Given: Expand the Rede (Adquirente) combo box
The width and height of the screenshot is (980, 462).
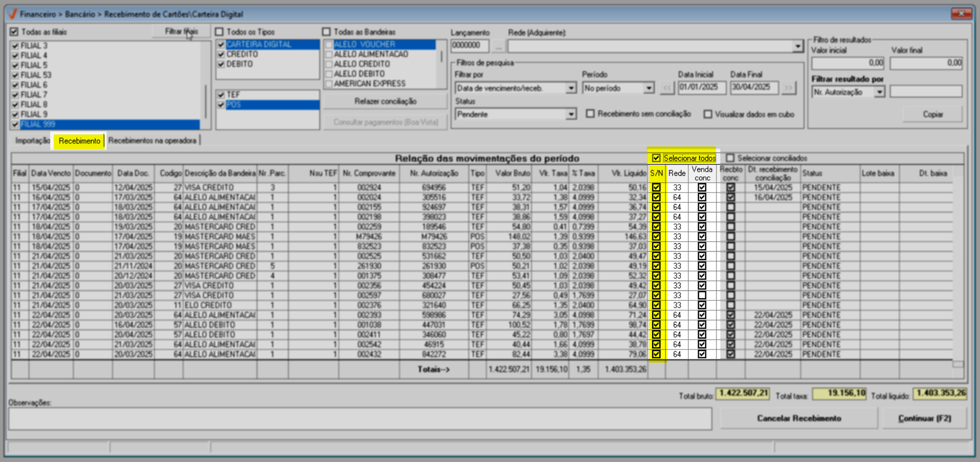Looking at the screenshot, I should point(797,47).
